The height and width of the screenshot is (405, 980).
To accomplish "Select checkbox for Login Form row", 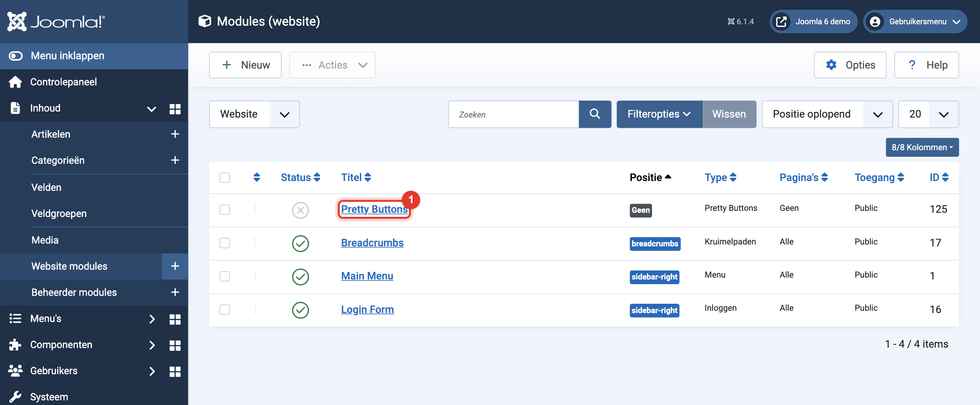I will 225,310.
